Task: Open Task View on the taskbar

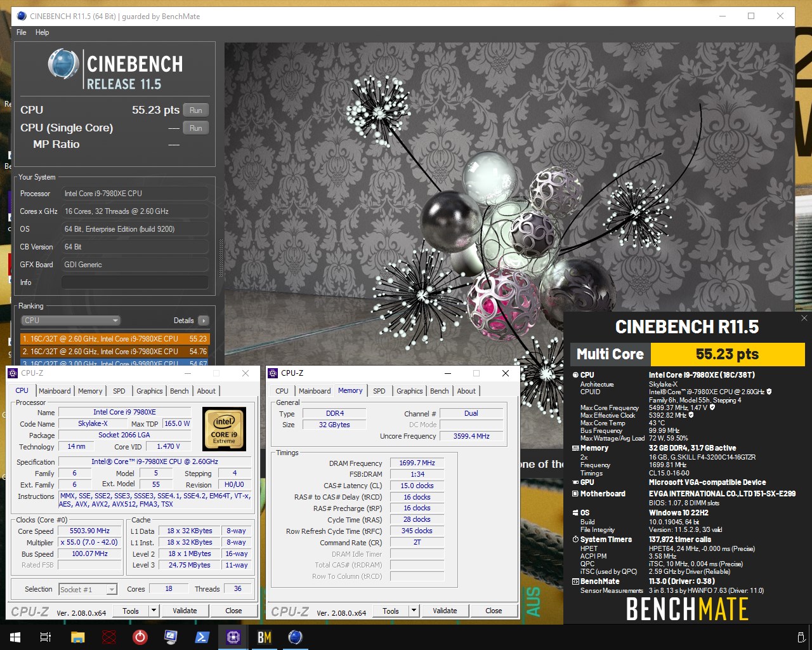Action: tap(46, 637)
